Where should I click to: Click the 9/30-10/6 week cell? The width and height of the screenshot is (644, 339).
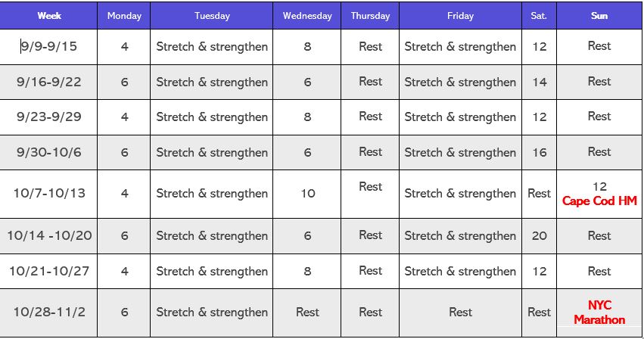49,152
